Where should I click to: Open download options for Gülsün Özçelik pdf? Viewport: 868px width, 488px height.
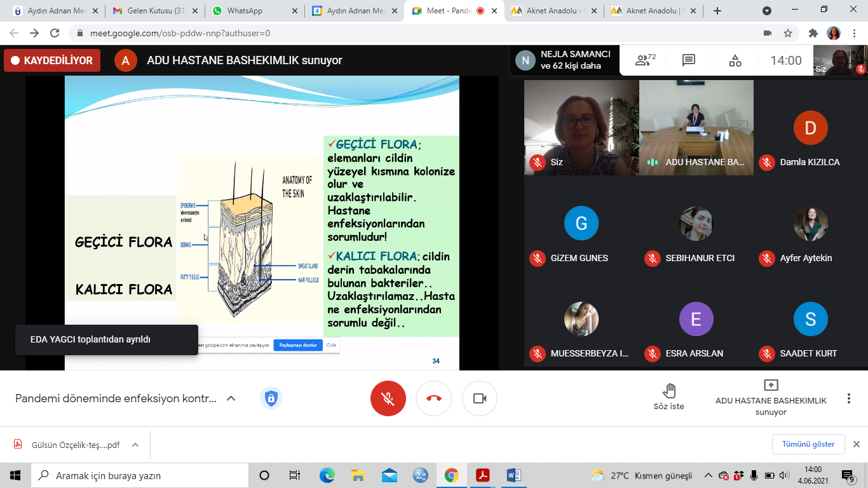tap(135, 445)
